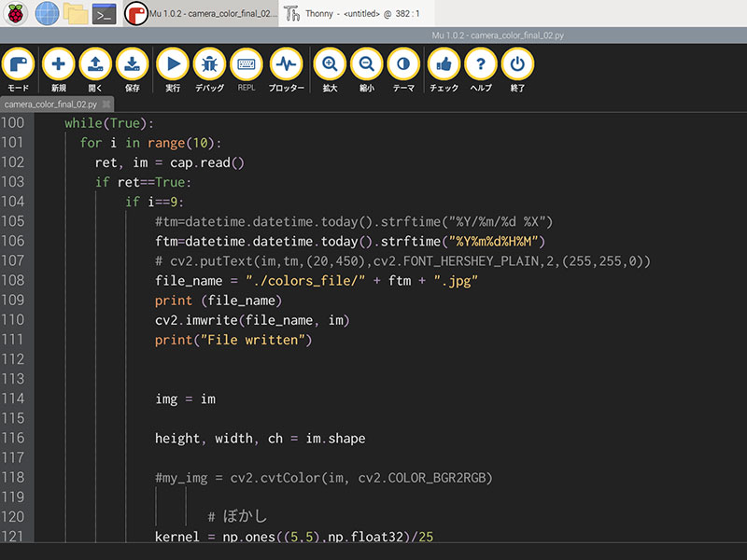747x560 pixels.
Task: Open the Raspberry Pi applications menu
Action: [17, 13]
